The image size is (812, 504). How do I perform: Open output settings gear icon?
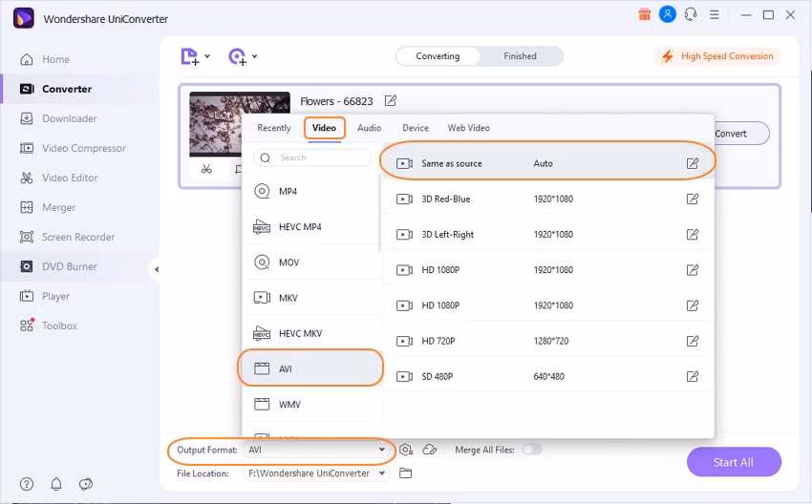coord(406,450)
